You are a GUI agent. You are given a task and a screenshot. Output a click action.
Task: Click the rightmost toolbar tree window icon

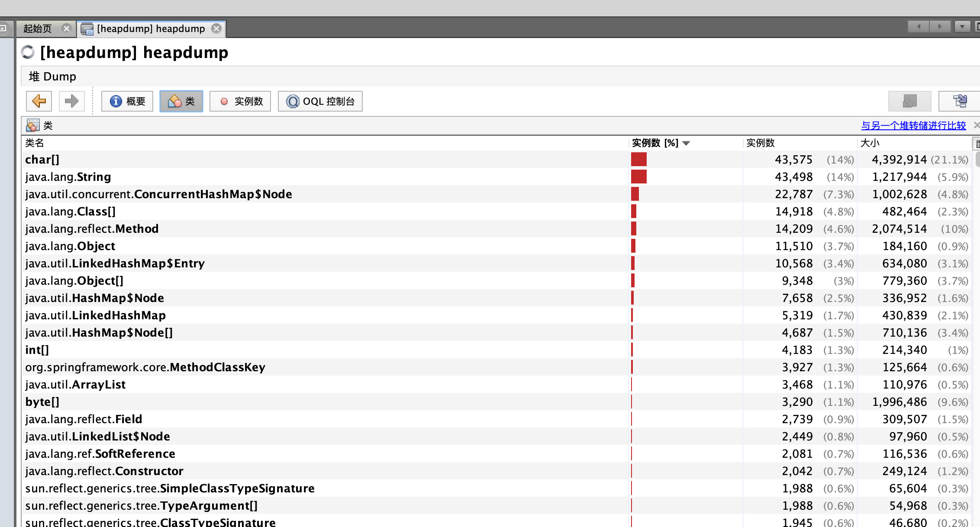960,101
